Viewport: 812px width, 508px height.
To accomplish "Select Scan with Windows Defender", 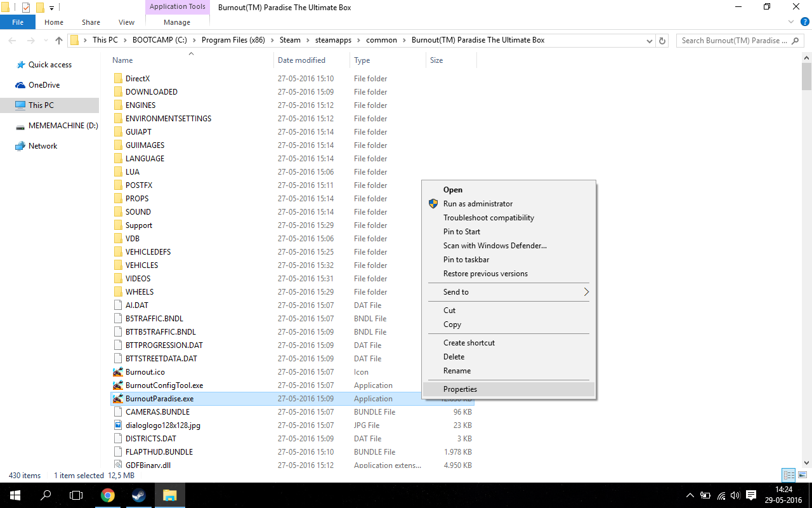I will coord(507,246).
